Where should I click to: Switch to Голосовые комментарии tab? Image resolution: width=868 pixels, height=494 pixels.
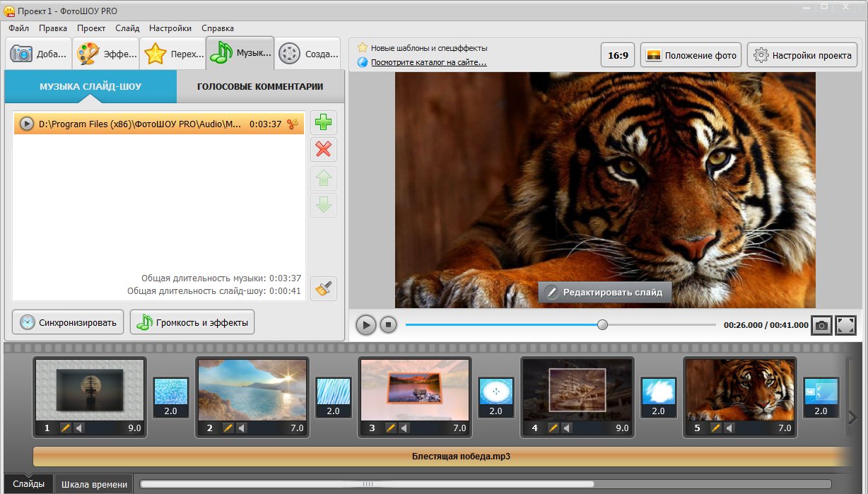coord(260,87)
